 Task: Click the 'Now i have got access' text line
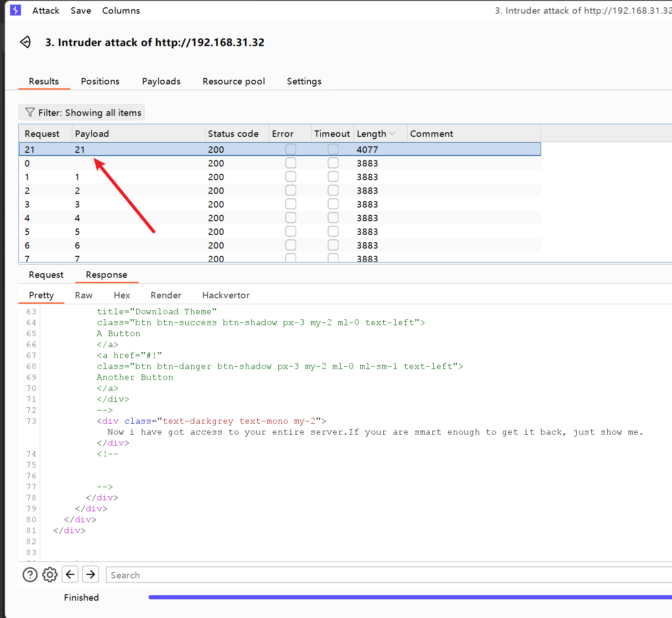(375, 432)
